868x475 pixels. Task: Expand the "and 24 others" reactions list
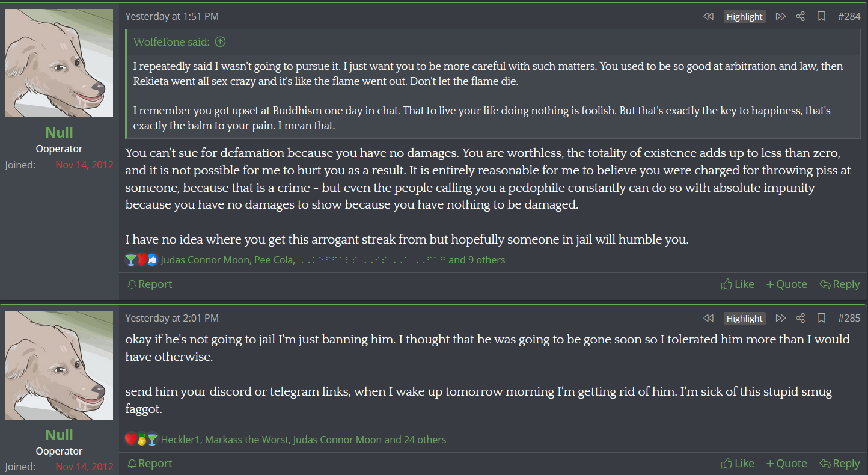tap(415, 440)
